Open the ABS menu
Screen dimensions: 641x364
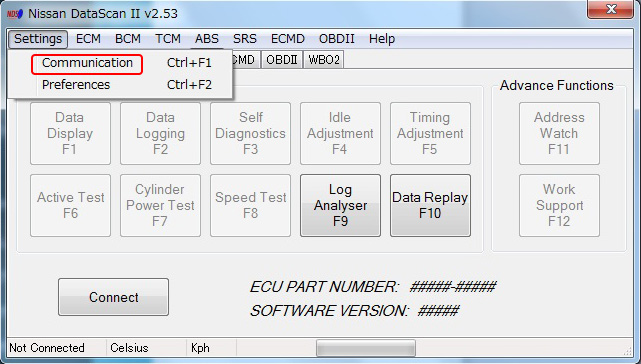(207, 39)
